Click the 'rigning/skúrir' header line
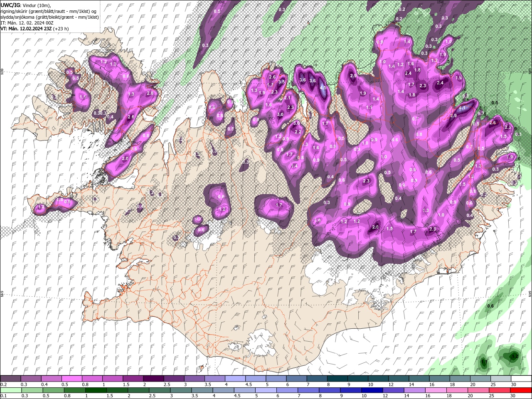Viewport: 532px width, 399px height. (49, 11)
